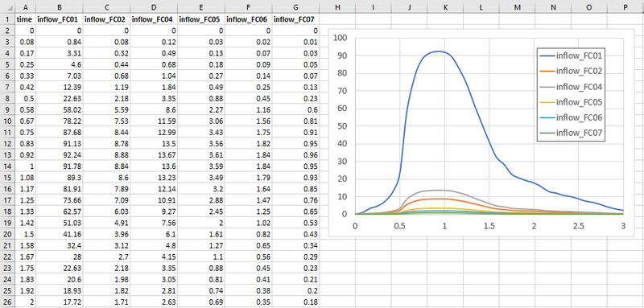Click the 'inflow_FC01' header cell

tap(60, 19)
